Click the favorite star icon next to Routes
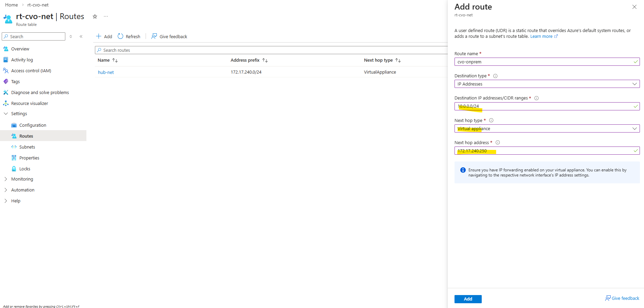 pos(95,17)
